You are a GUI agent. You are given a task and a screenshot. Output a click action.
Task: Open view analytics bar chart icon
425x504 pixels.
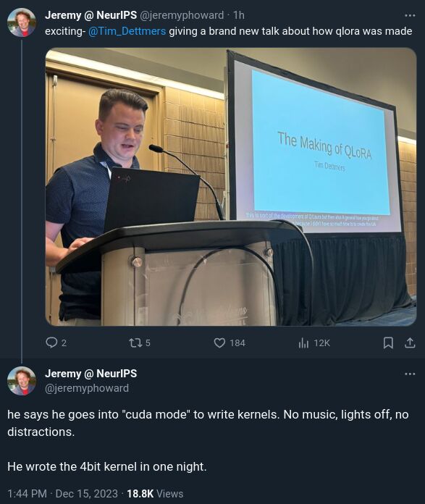tap(303, 343)
